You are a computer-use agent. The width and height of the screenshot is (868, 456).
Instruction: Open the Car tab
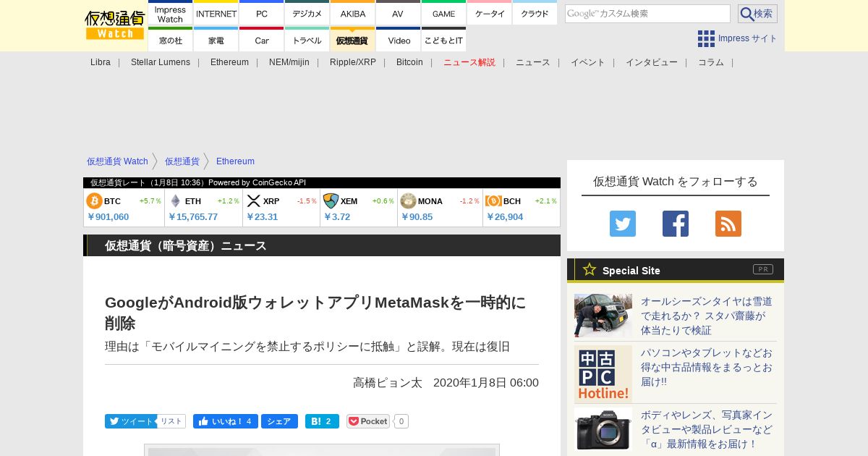(262, 40)
